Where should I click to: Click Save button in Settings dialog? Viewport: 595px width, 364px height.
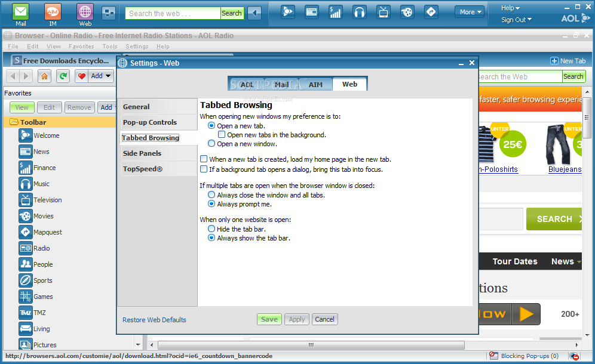[x=269, y=319]
